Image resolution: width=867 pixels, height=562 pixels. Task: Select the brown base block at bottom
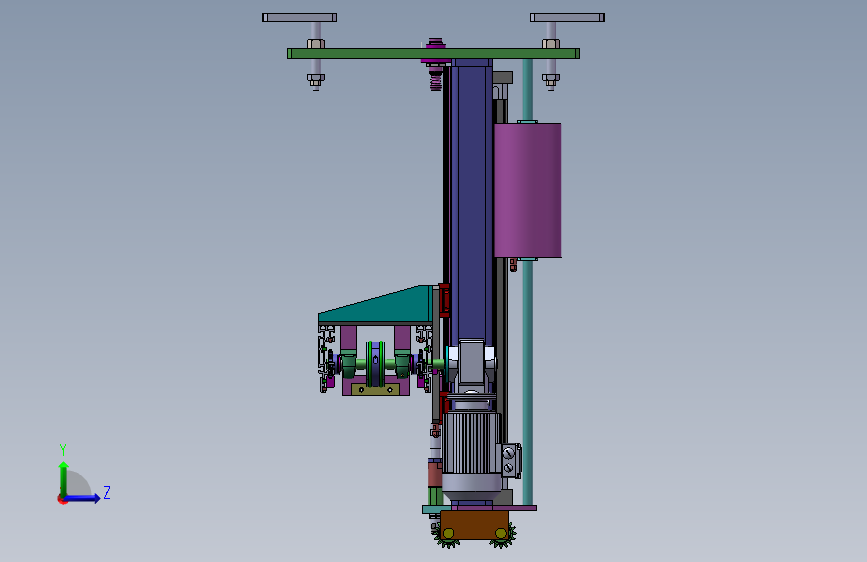click(x=474, y=525)
